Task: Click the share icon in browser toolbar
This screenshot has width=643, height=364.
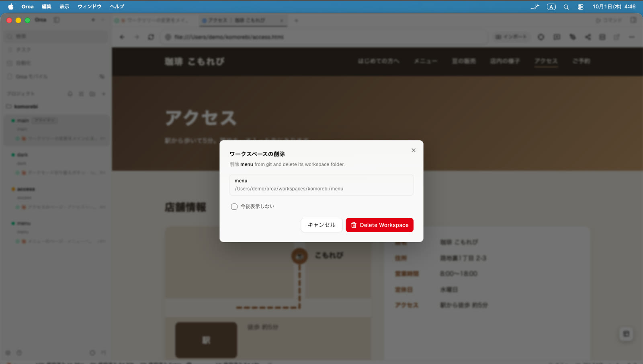Action: coord(588,37)
